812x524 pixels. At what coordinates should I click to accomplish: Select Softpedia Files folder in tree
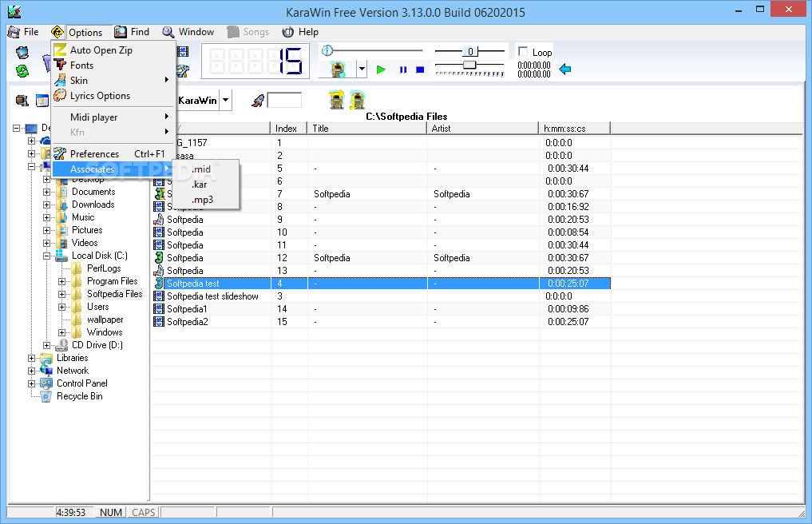[114, 294]
